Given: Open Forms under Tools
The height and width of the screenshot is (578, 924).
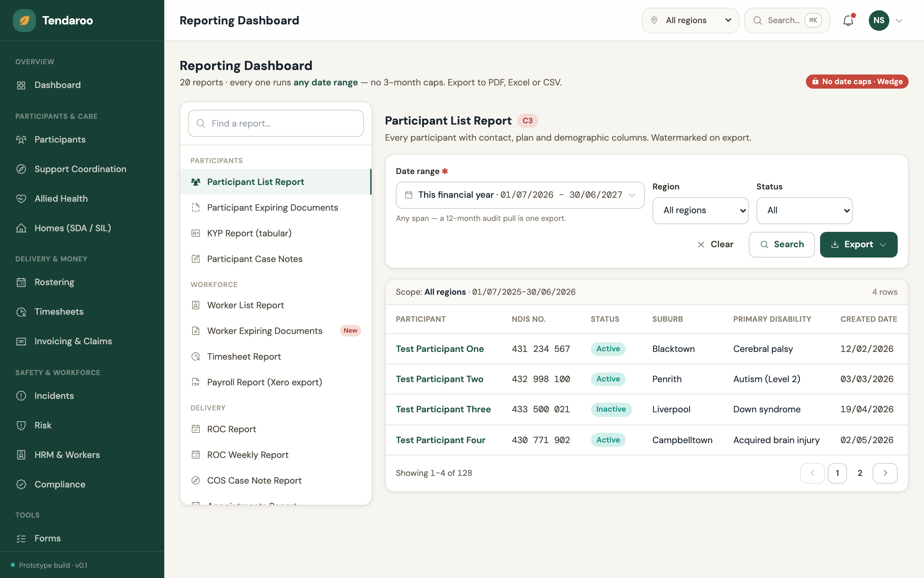Looking at the screenshot, I should coord(82,538).
